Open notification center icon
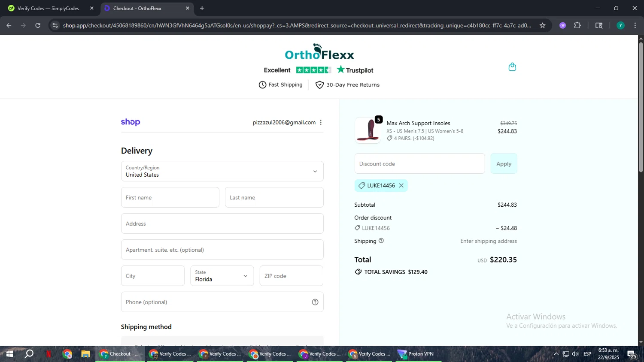Viewport: 644px width, 362px height. (632, 354)
